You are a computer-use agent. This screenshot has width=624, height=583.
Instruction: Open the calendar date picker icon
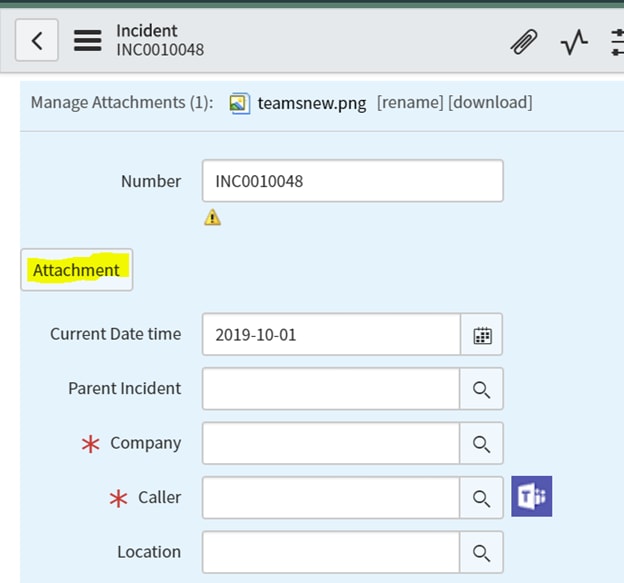click(482, 334)
